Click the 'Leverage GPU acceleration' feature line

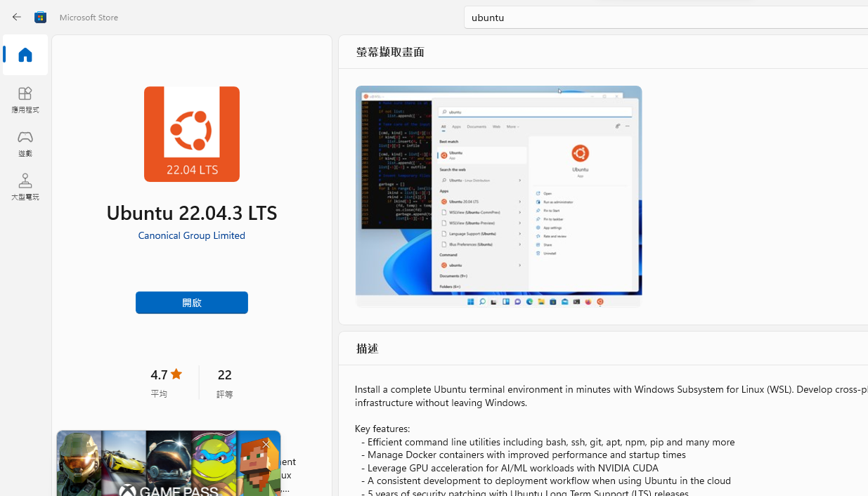510,467
